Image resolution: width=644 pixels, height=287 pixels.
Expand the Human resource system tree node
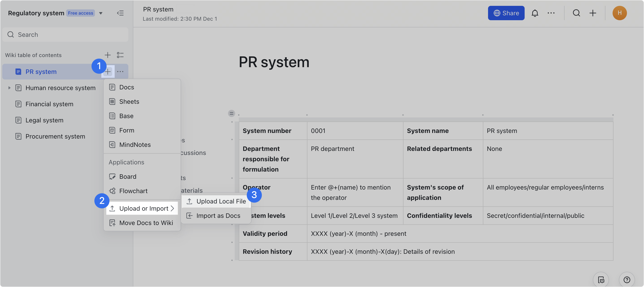pos(9,88)
